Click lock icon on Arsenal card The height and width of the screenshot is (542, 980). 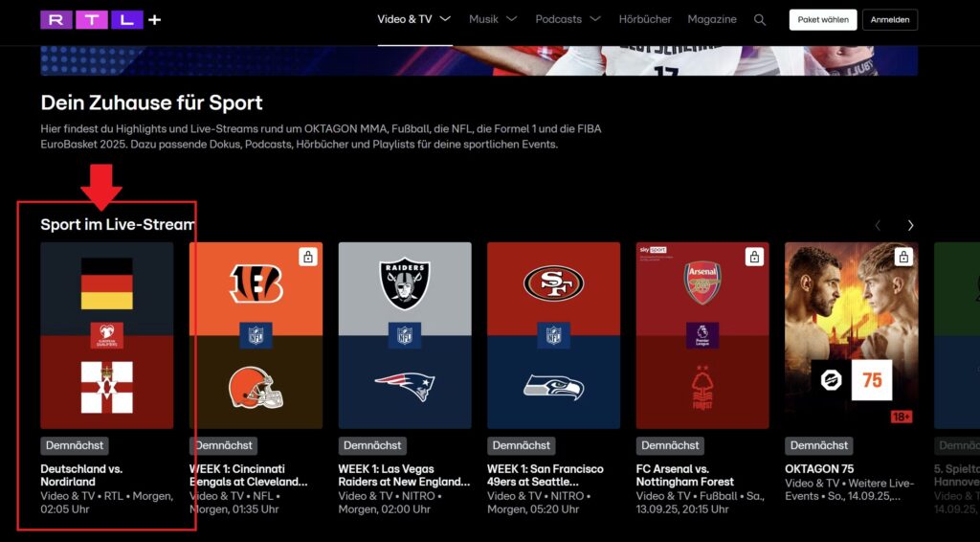(x=754, y=257)
